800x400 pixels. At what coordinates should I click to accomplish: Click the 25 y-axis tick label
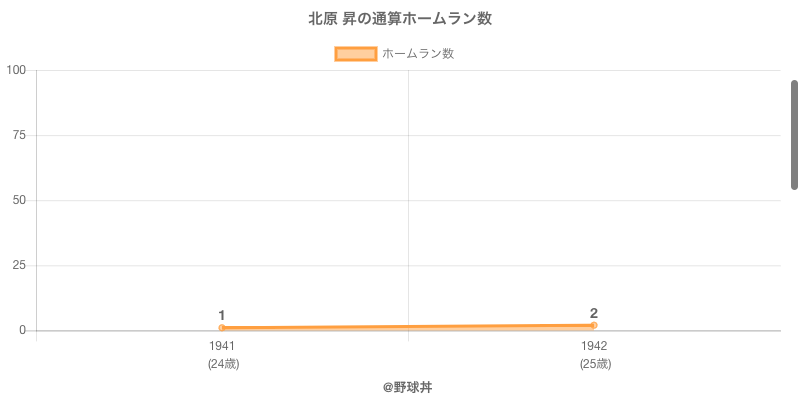click(x=20, y=265)
